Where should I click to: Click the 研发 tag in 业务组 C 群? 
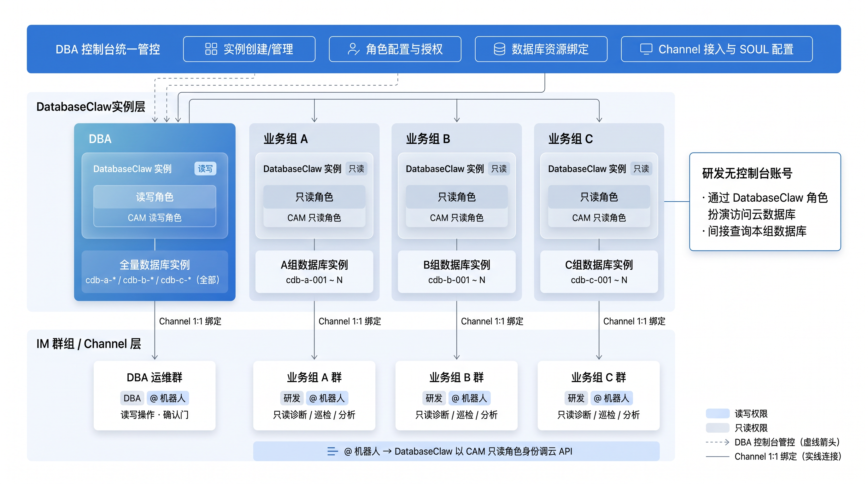point(576,398)
